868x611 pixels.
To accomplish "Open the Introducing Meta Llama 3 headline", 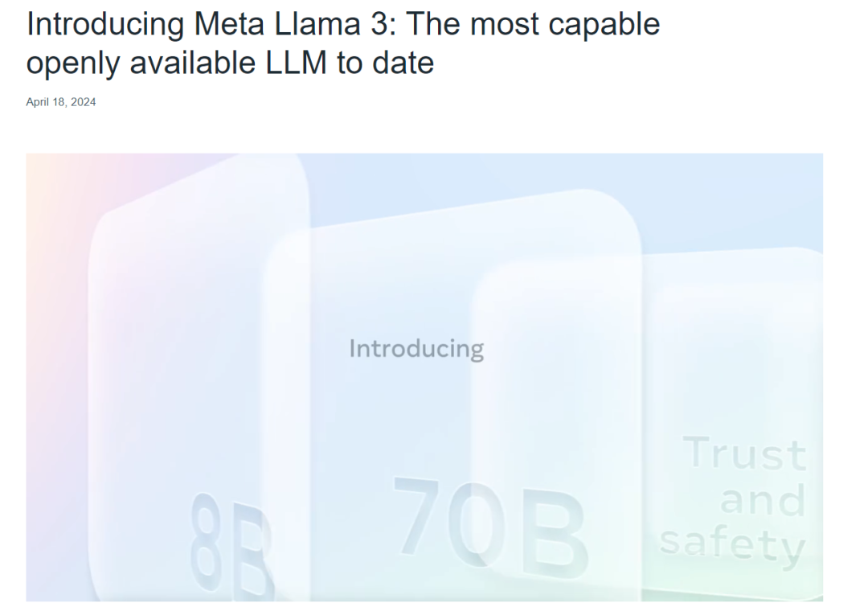I will [342, 43].
